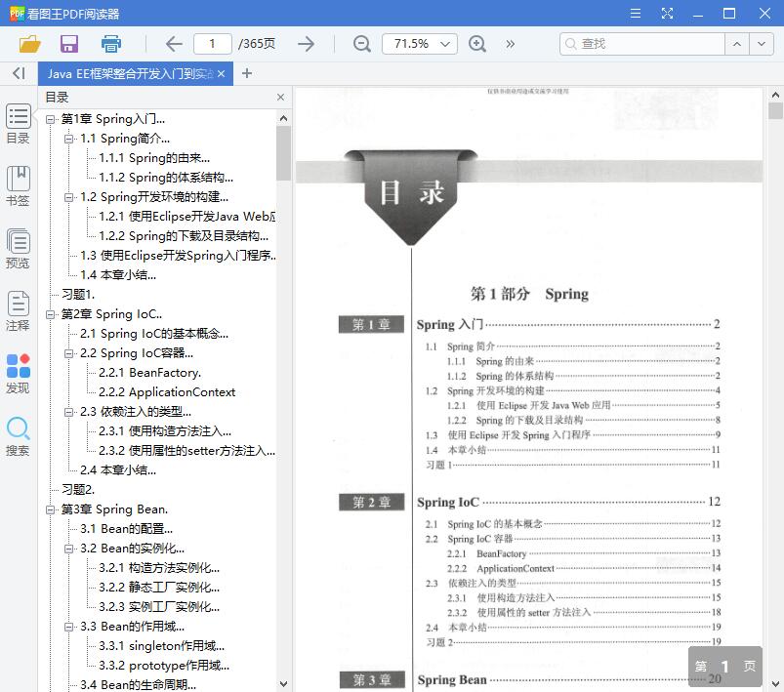Image resolution: width=784 pixels, height=692 pixels.
Task: Open the 发现 discover sidebar panel
Action: pos(19,374)
